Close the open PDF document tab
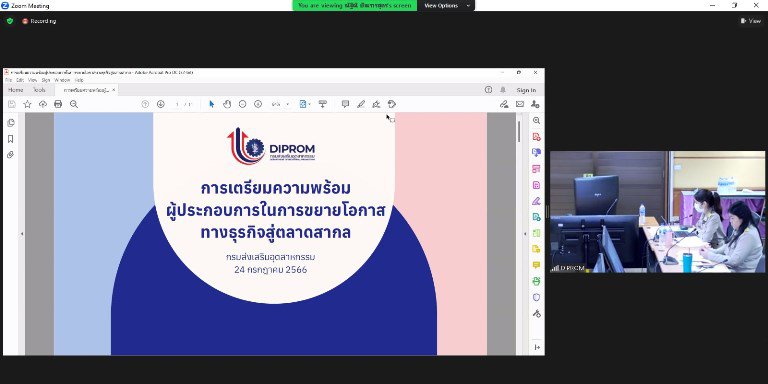Screen dimensions: 768x384 click(113, 90)
